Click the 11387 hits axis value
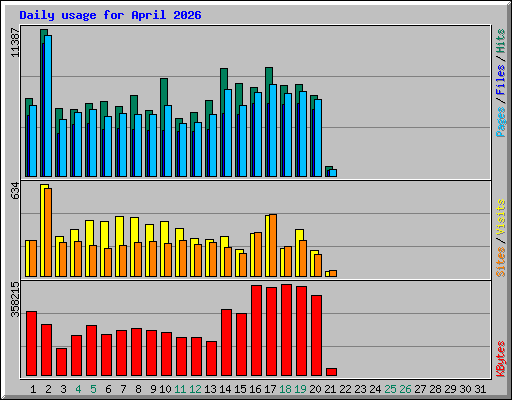Screen dimensions: 512x400 (x=15, y=43)
